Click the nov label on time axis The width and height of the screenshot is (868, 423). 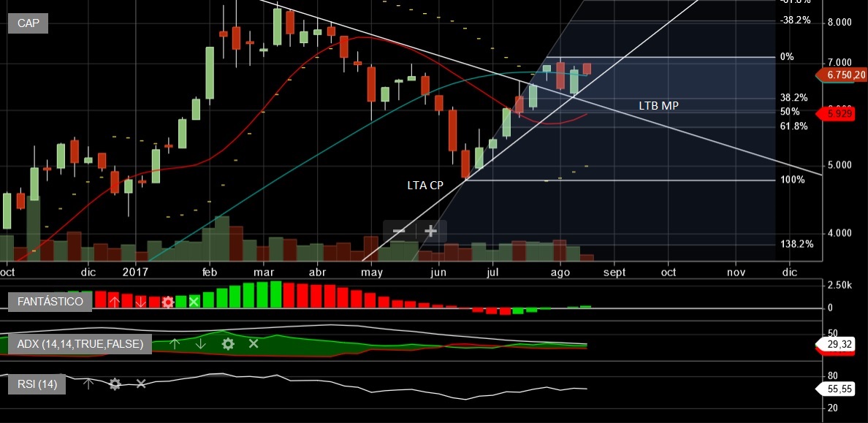click(736, 272)
